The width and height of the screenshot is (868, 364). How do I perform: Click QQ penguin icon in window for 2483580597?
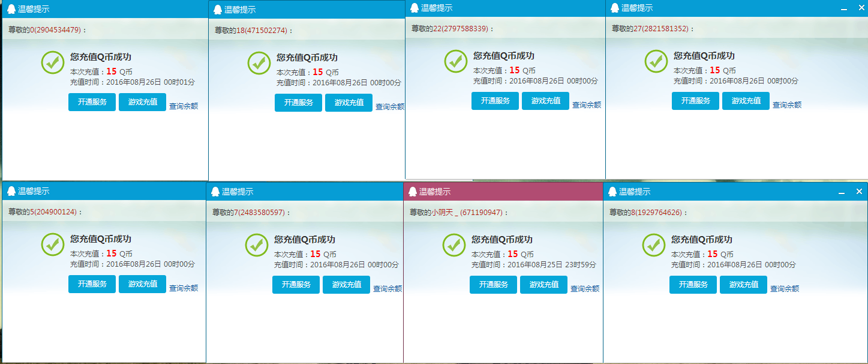click(215, 192)
